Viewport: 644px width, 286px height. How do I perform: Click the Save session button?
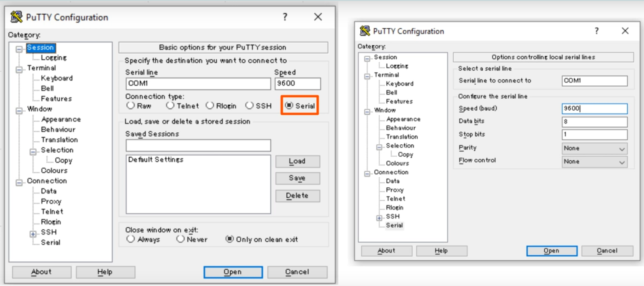(x=298, y=178)
